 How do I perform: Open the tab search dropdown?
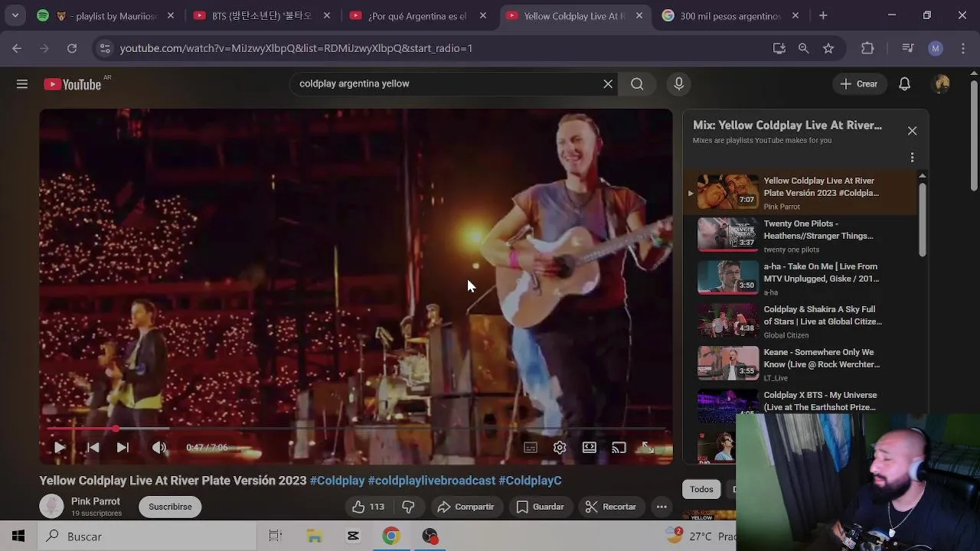15,15
